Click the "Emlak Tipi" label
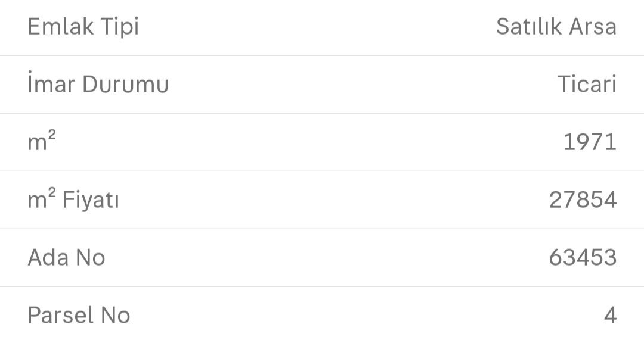The height and width of the screenshot is (343, 644). click(83, 27)
